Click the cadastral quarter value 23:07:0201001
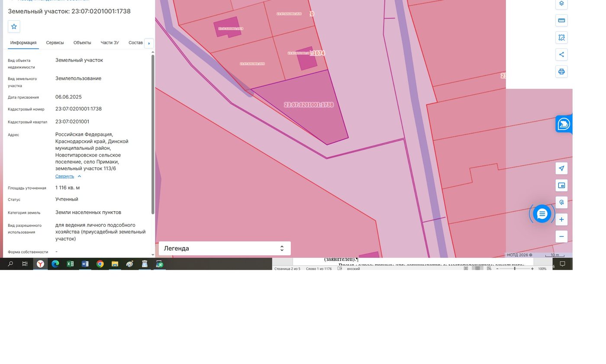This screenshot has width=606, height=364. (x=72, y=122)
